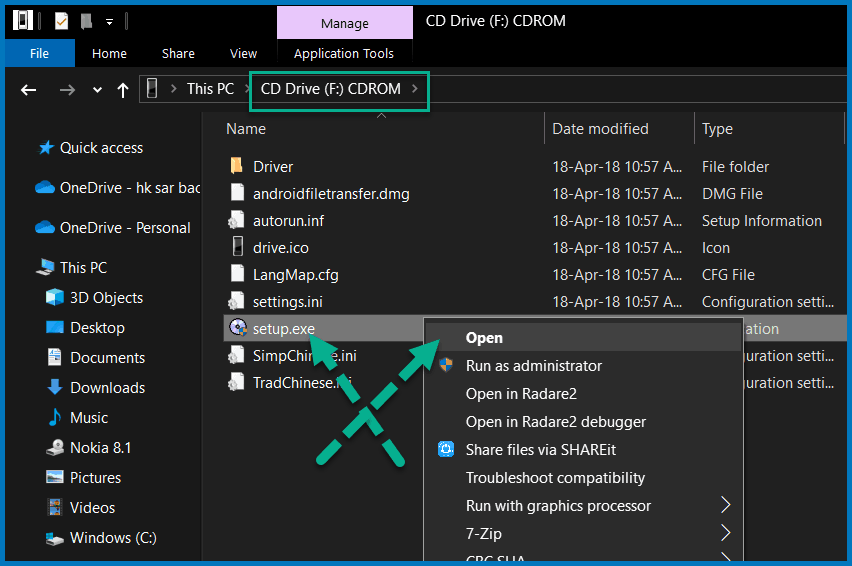The width and height of the screenshot is (852, 566).
Task: Select the setup.exe file icon
Action: [237, 328]
